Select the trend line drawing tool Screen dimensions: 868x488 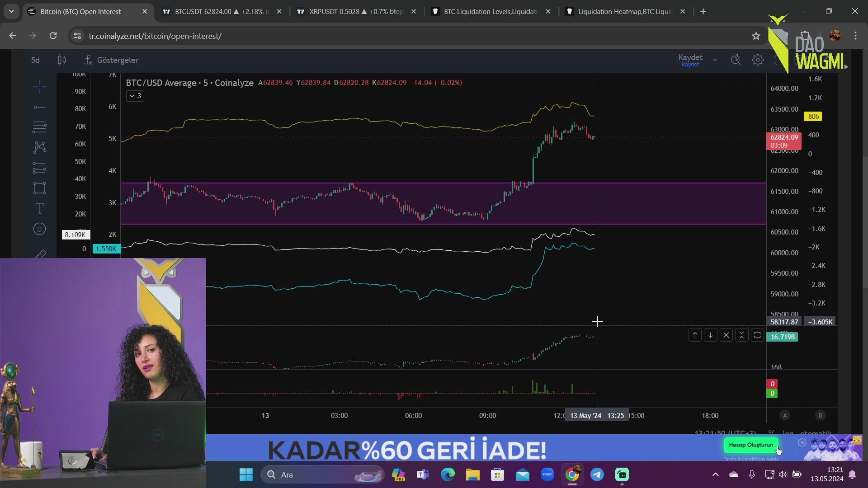tap(40, 108)
